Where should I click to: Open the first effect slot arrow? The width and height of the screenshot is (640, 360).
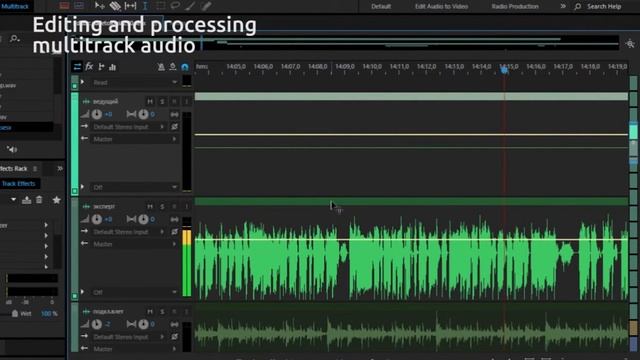[x=46, y=225]
